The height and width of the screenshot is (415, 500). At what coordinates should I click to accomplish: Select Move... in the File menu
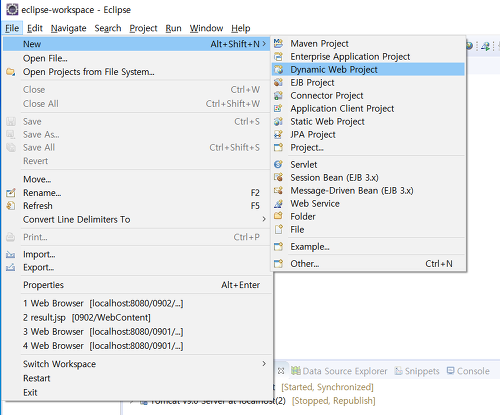coord(138,179)
